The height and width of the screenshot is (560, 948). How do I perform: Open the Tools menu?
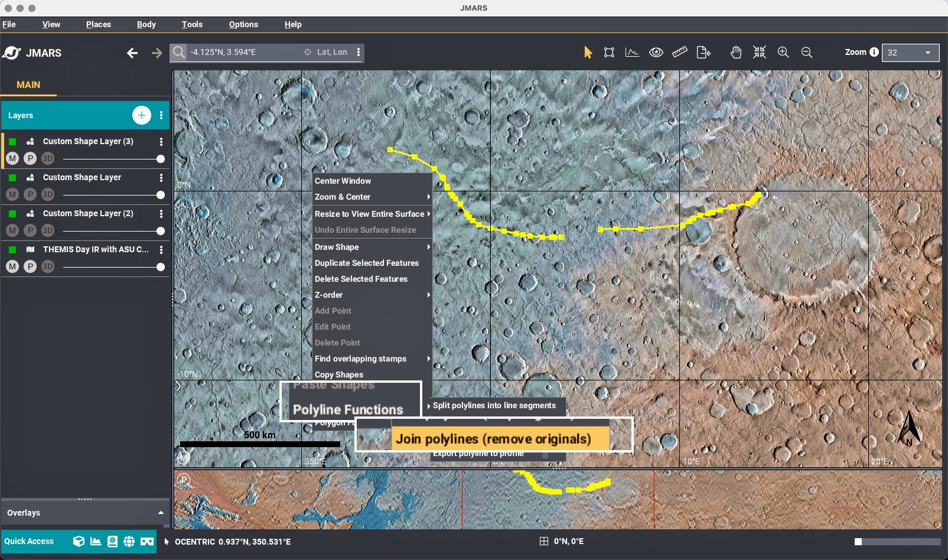click(192, 24)
